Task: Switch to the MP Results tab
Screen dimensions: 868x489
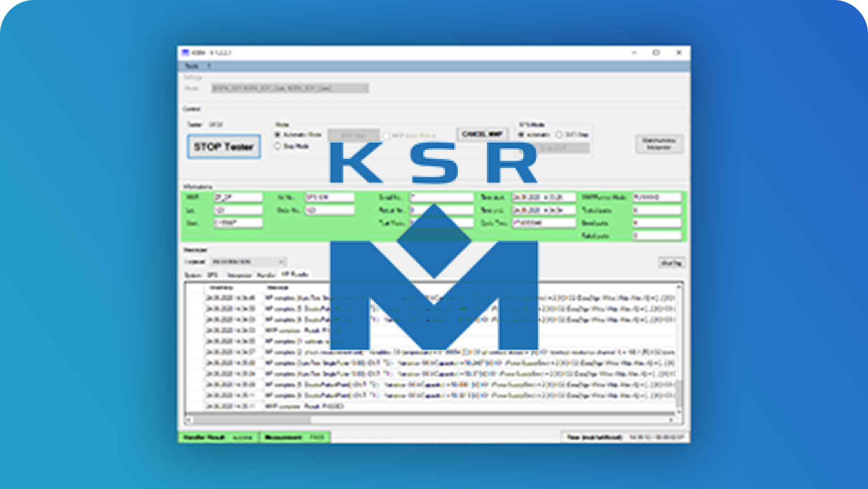Action: tap(295, 274)
